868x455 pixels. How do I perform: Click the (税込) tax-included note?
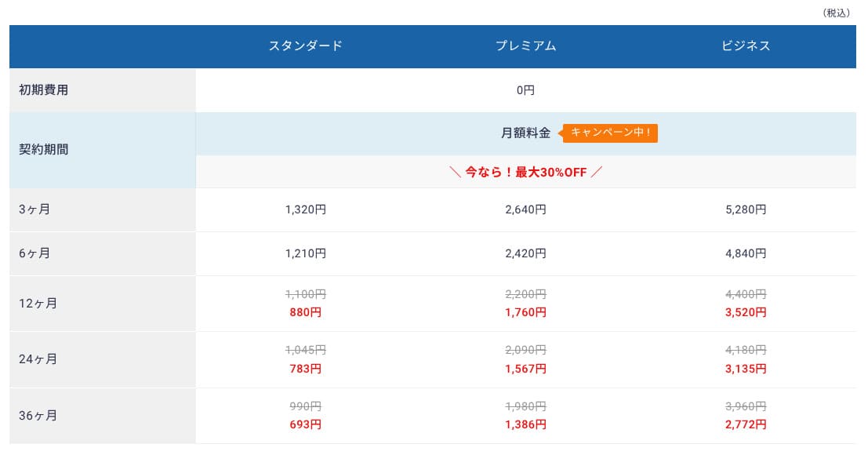837,13
